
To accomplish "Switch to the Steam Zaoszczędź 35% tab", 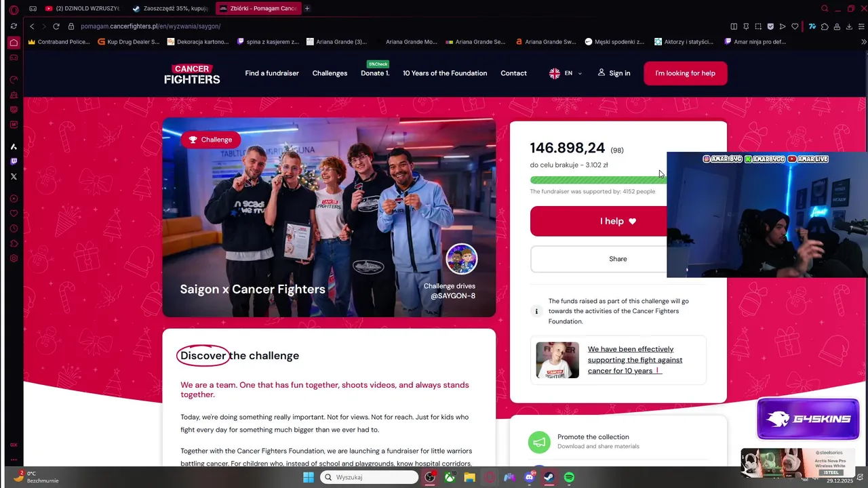I will click(x=170, y=9).
